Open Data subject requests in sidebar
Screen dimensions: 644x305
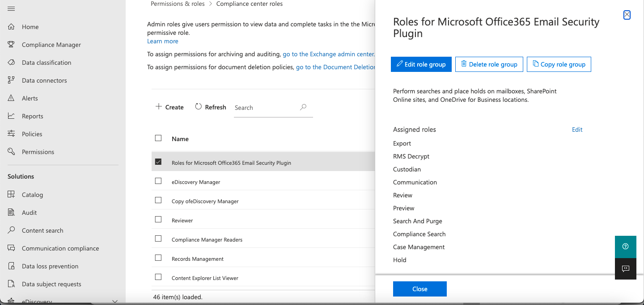coord(51,284)
